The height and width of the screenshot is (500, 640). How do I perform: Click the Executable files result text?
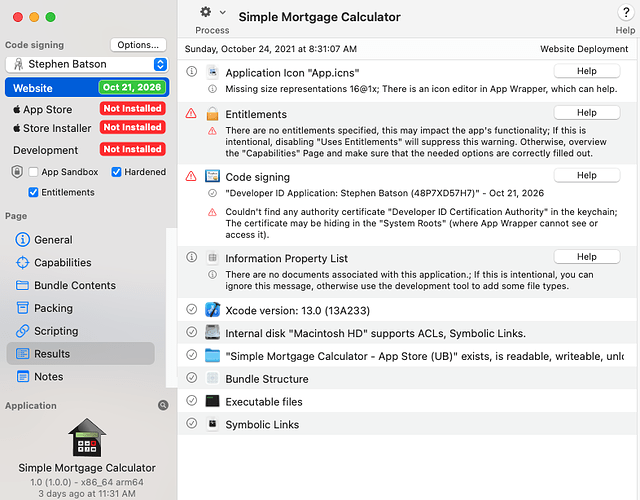coord(264,402)
